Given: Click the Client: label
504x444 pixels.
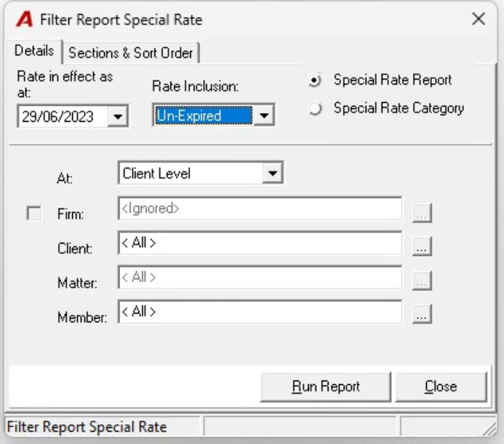Looking at the screenshot, I should 75,249.
